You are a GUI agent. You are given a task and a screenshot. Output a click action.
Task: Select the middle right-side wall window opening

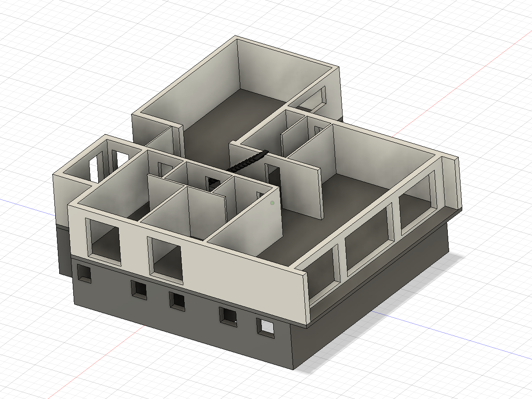[x=368, y=241]
